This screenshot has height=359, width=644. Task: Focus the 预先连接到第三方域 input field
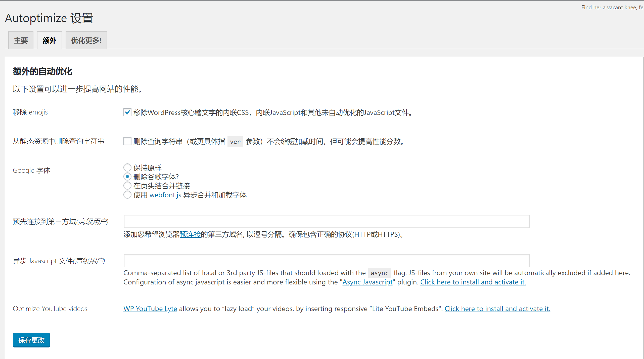(327, 221)
